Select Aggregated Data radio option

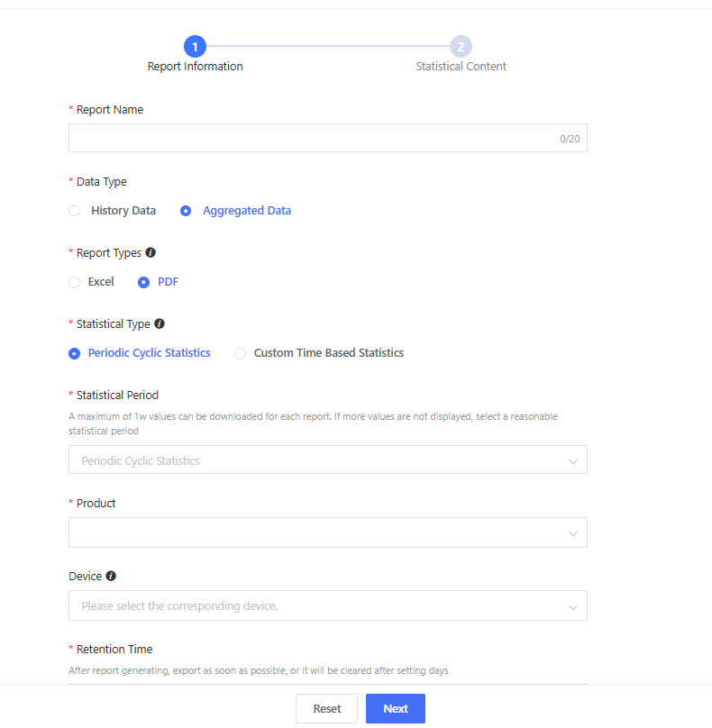click(186, 211)
